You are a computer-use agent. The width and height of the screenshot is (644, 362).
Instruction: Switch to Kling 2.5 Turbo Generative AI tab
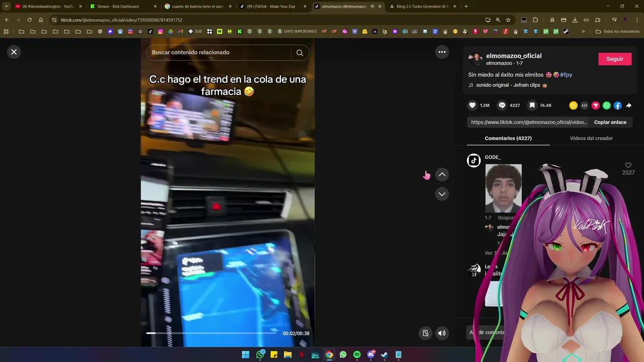click(x=423, y=7)
